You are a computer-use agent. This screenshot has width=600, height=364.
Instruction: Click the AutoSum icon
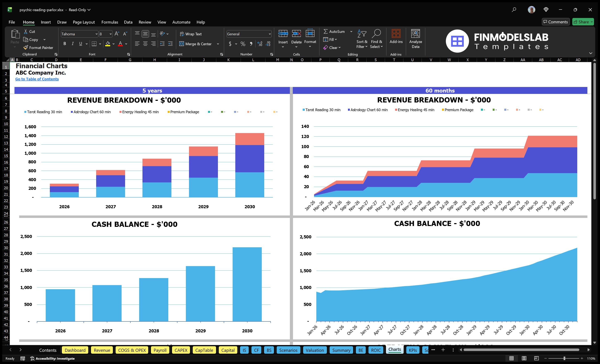326,31
